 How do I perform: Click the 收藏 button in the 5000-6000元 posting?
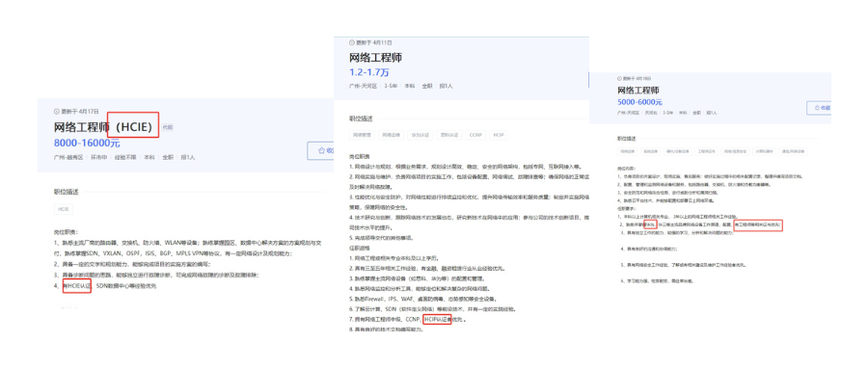pyautogui.click(x=819, y=108)
